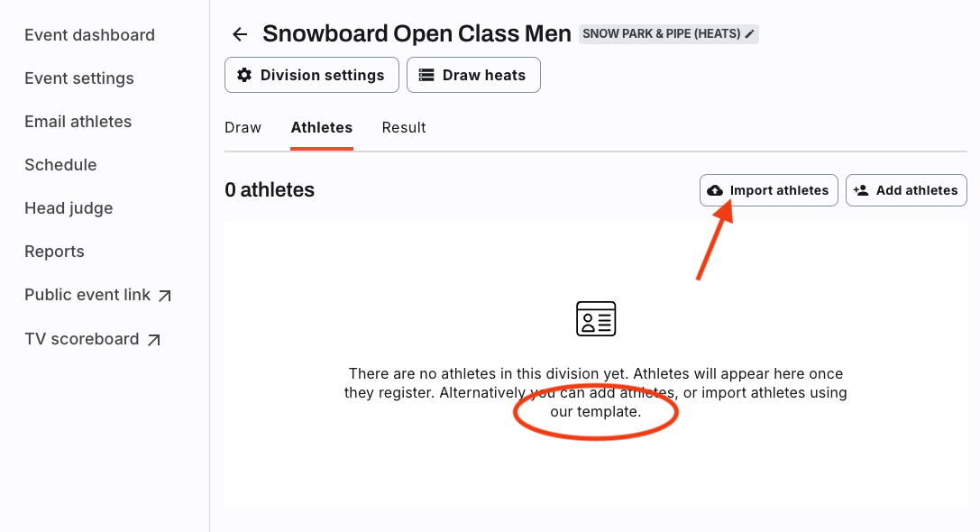Click the Snow Park & Pipe (Heats) badge
Viewport: 980px width, 532px height.
point(668,33)
